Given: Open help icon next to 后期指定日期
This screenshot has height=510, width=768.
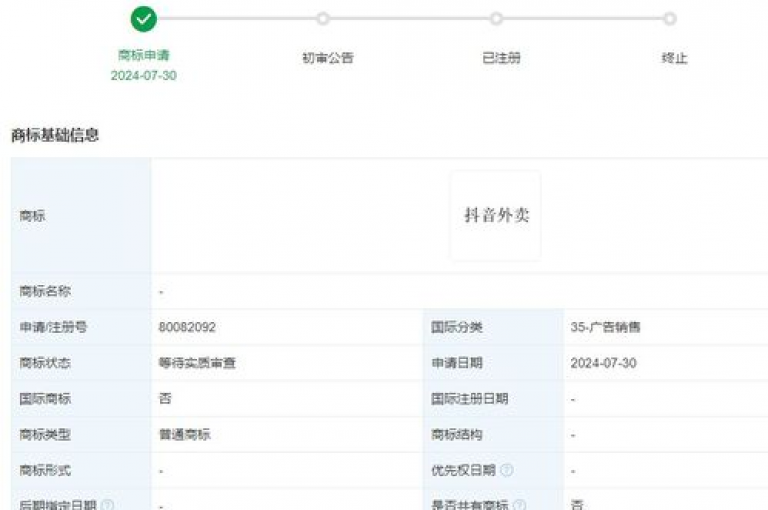Looking at the screenshot, I should (x=108, y=505).
